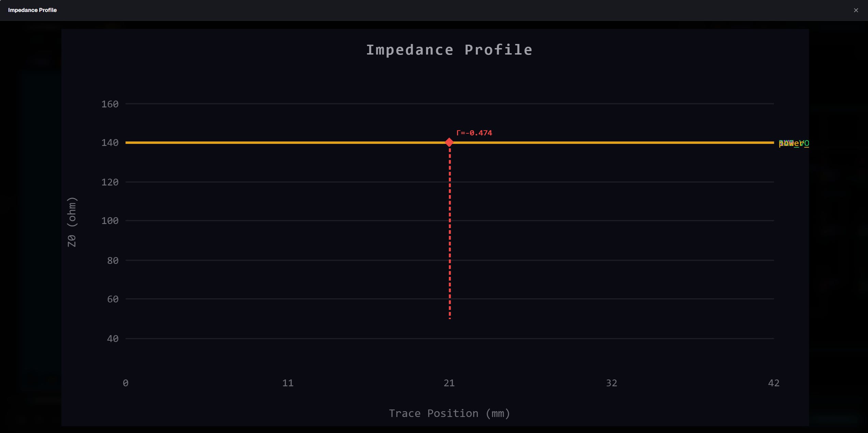The height and width of the screenshot is (433, 868).
Task: Click the 80 ohm y-axis tick
Action: (113, 260)
